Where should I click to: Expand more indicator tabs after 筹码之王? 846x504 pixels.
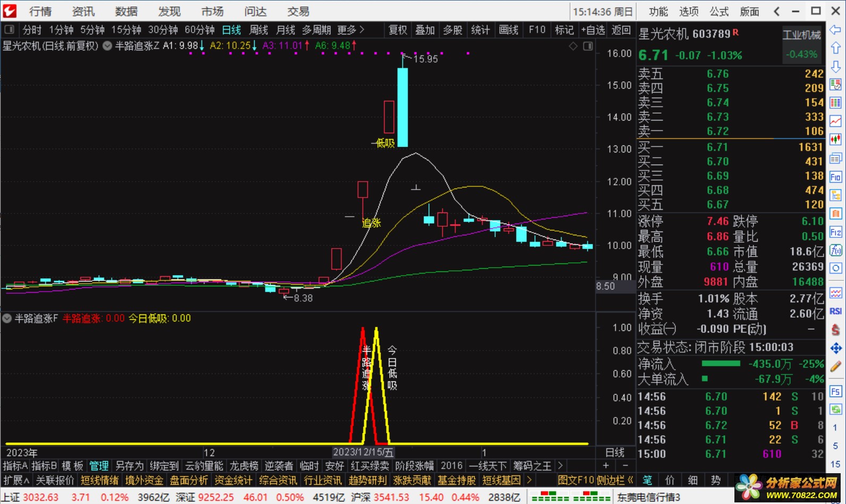pos(560,466)
